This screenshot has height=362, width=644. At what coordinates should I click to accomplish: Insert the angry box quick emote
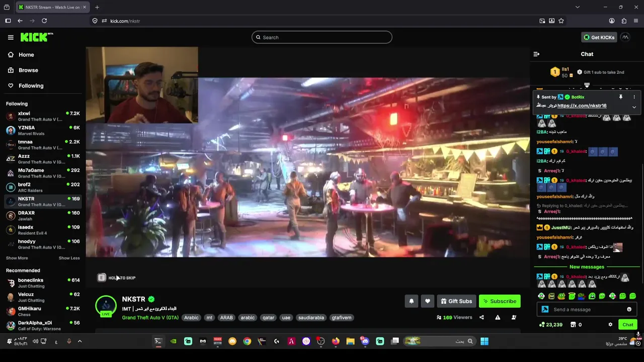pos(551,296)
